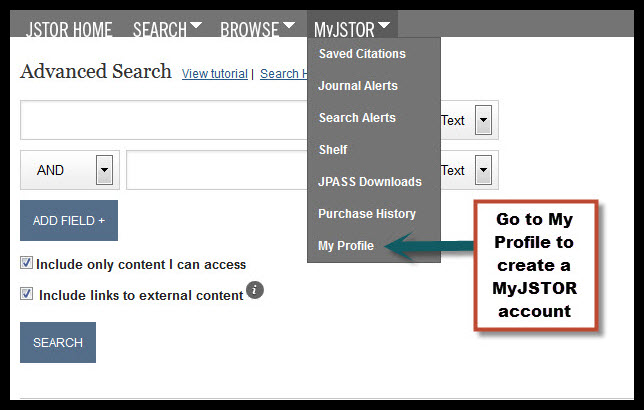
Task: Open the Search Help link
Action: coord(283,74)
